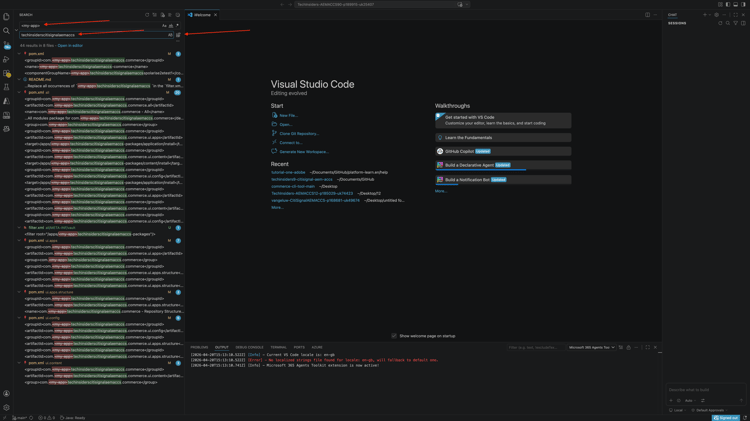750x421 pixels.
Task: Open a new search editor
Action: tap(162, 15)
